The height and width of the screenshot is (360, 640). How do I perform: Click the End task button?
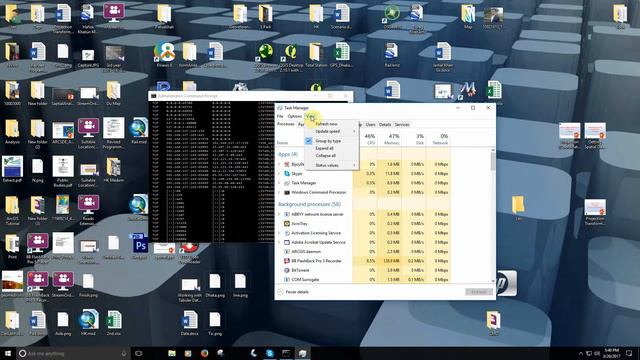479,292
